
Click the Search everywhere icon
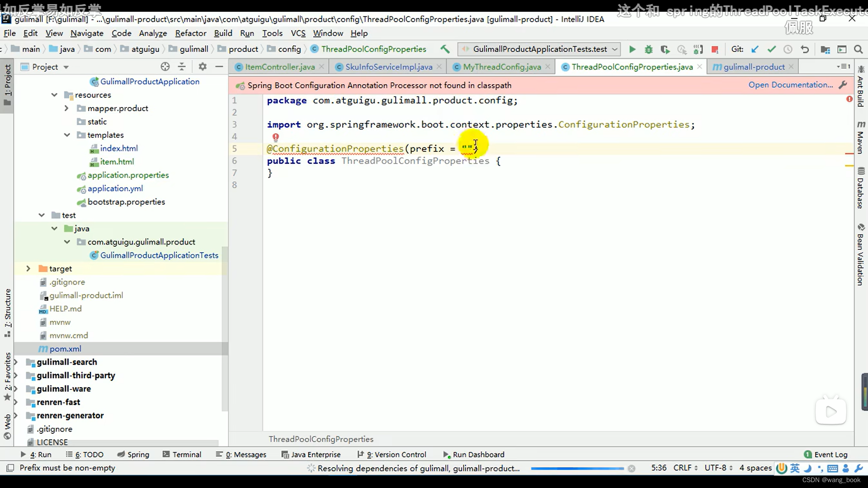click(x=859, y=49)
